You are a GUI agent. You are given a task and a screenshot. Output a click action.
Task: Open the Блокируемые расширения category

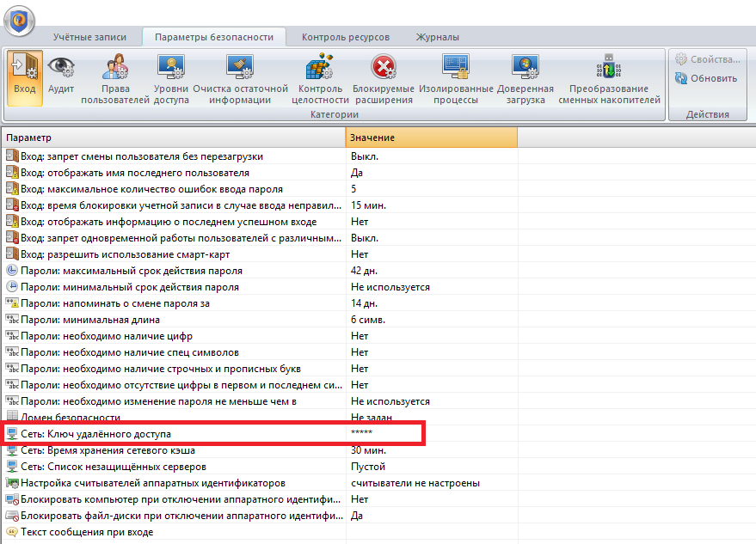384,78
